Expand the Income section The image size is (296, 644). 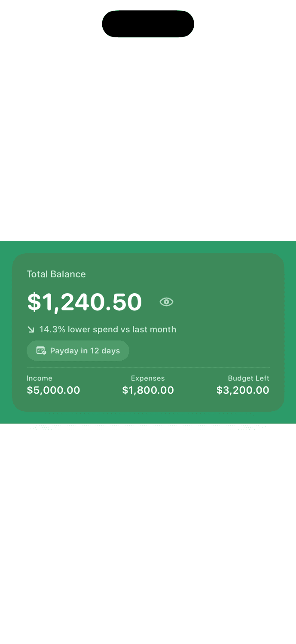[x=53, y=385]
